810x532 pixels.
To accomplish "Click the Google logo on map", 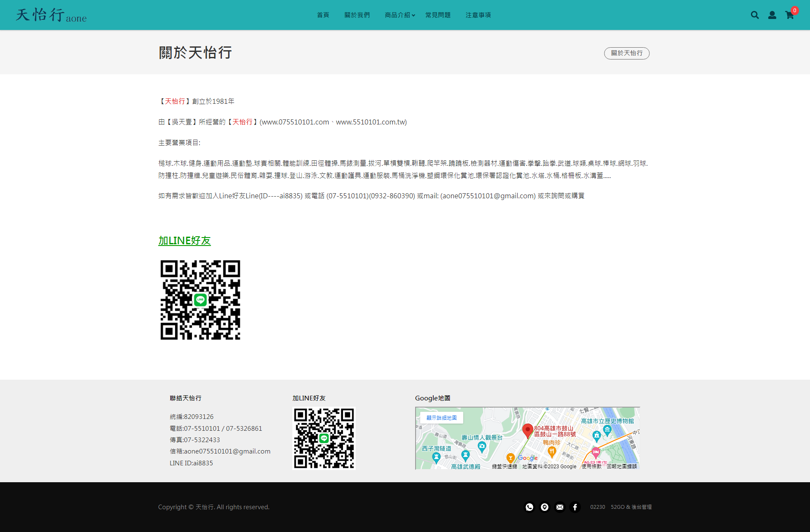I will click(528, 458).
